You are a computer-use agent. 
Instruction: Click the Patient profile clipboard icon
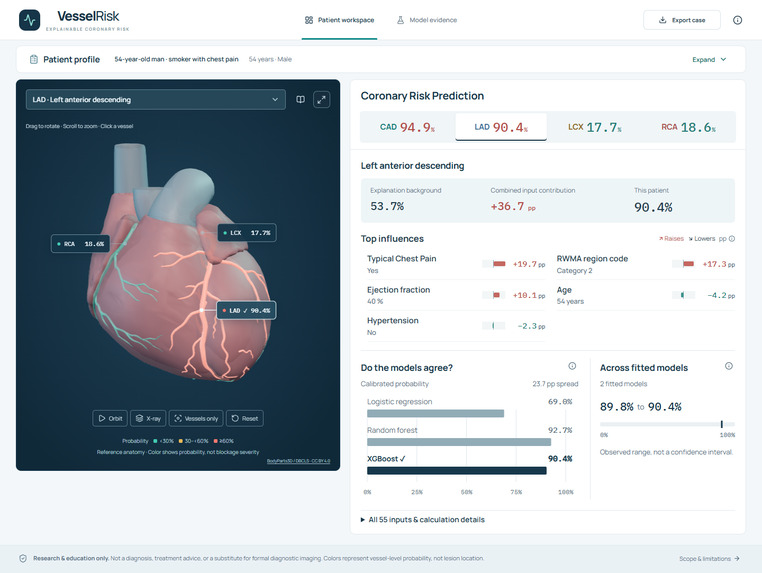[x=34, y=59]
